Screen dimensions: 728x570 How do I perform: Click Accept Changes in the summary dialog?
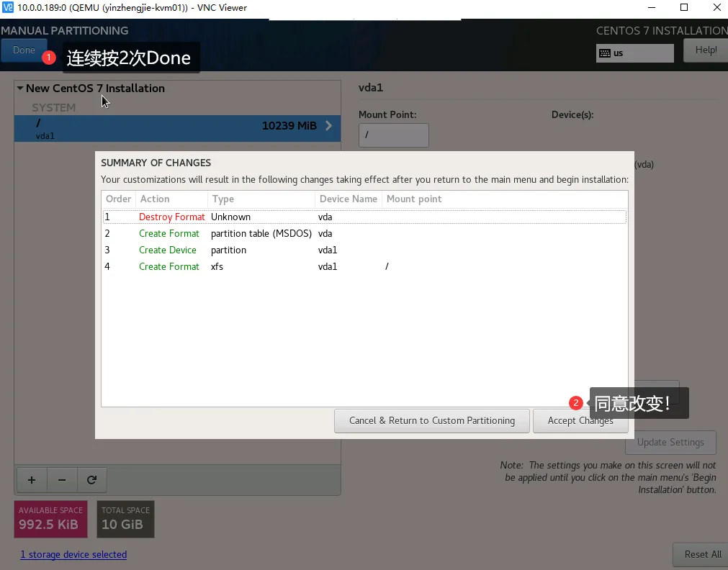tap(580, 421)
